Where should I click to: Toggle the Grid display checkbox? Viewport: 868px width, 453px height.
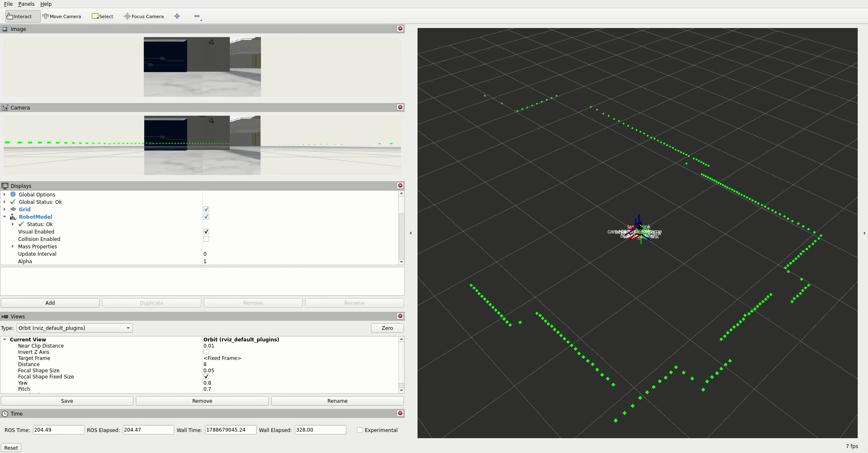[x=206, y=209]
